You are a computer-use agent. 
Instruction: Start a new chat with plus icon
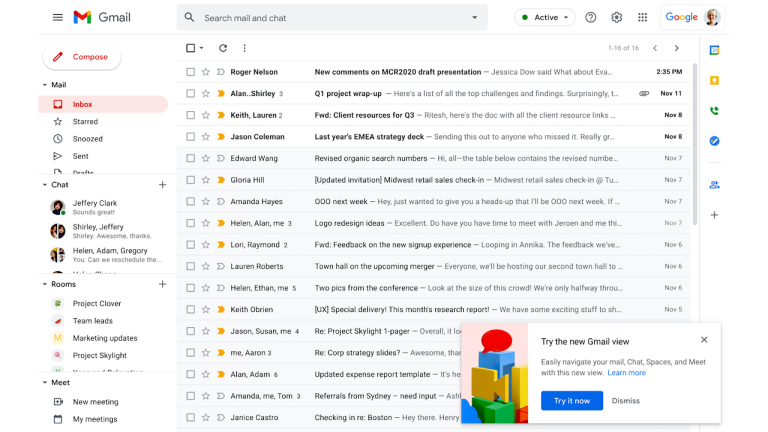tap(163, 185)
